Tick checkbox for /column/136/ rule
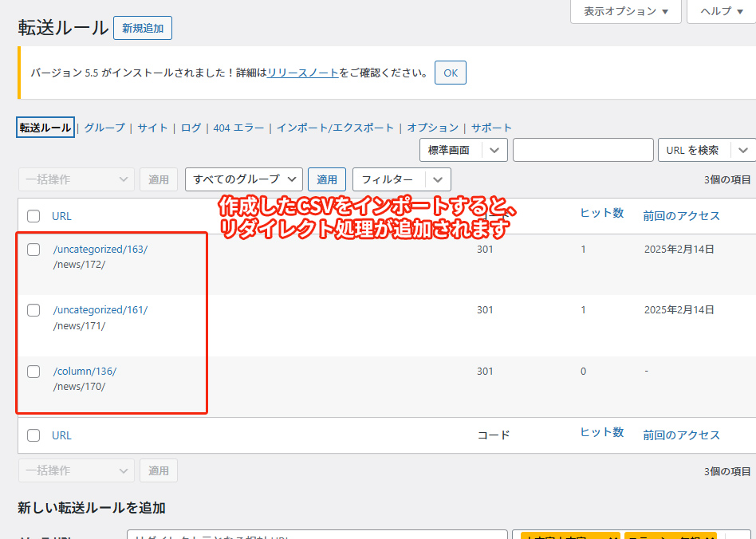This screenshot has height=539, width=756. pyautogui.click(x=33, y=372)
